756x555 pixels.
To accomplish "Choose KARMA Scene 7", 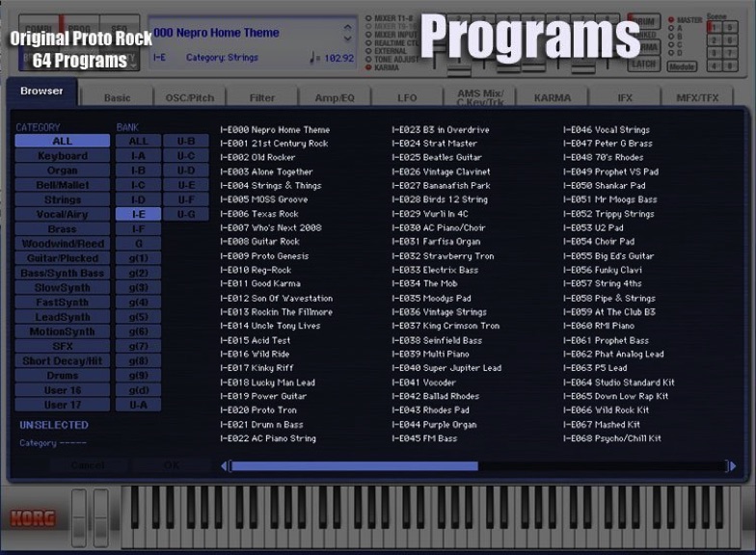I will 730,53.
